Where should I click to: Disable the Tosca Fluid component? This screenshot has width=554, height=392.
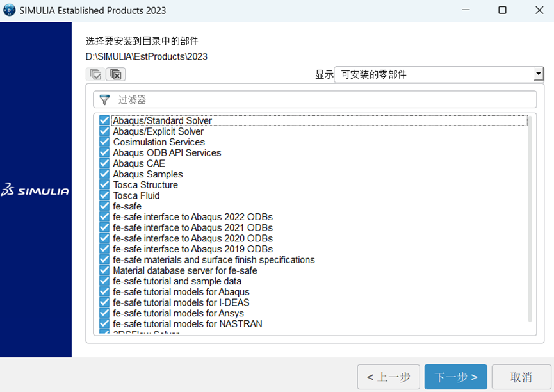(x=104, y=195)
